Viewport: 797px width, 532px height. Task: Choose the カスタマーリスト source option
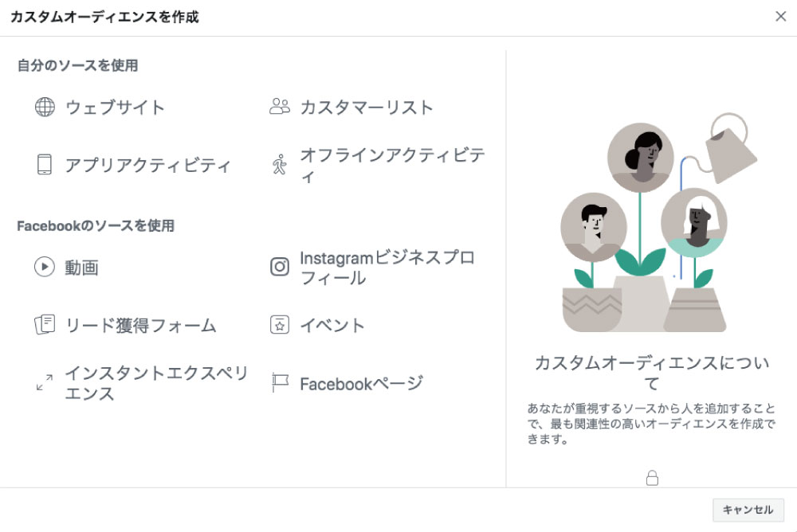(x=367, y=108)
